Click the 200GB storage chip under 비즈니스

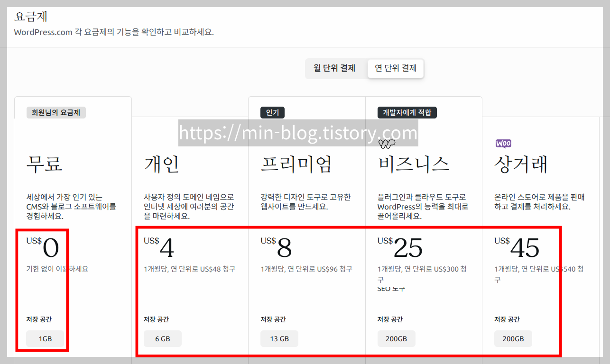click(397, 339)
